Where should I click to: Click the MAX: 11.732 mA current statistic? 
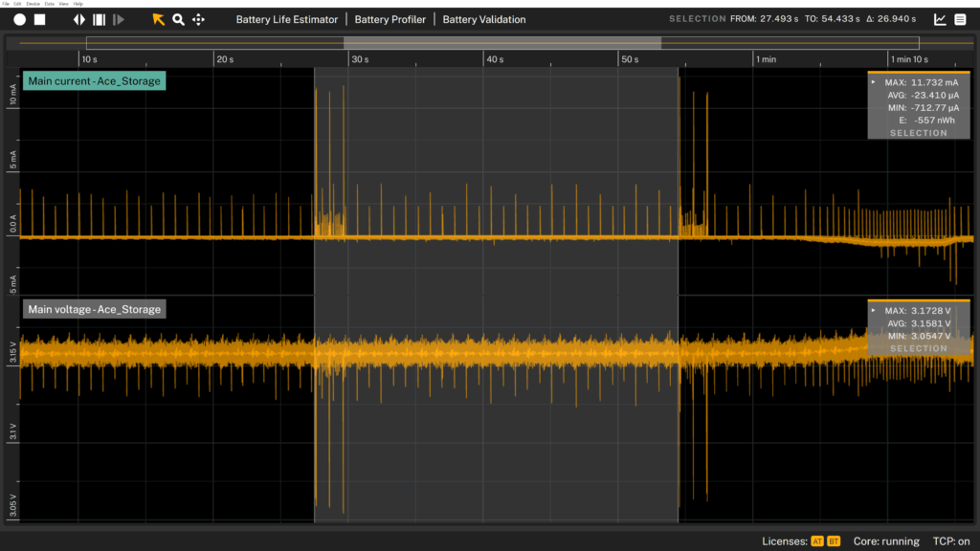point(922,82)
